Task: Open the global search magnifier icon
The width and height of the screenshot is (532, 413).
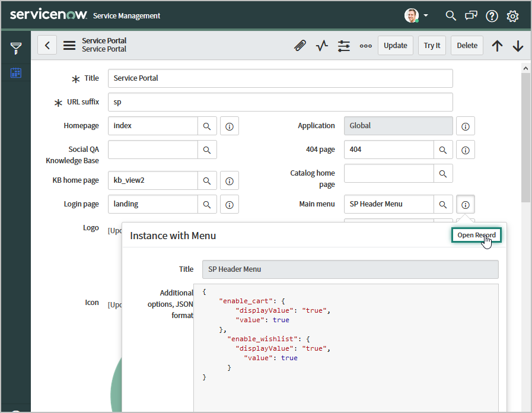Action: coord(451,16)
